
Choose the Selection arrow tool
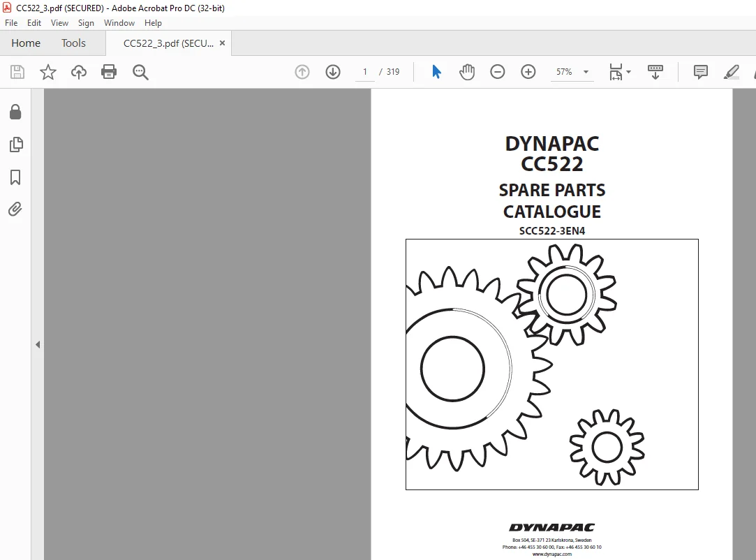pyautogui.click(x=436, y=71)
